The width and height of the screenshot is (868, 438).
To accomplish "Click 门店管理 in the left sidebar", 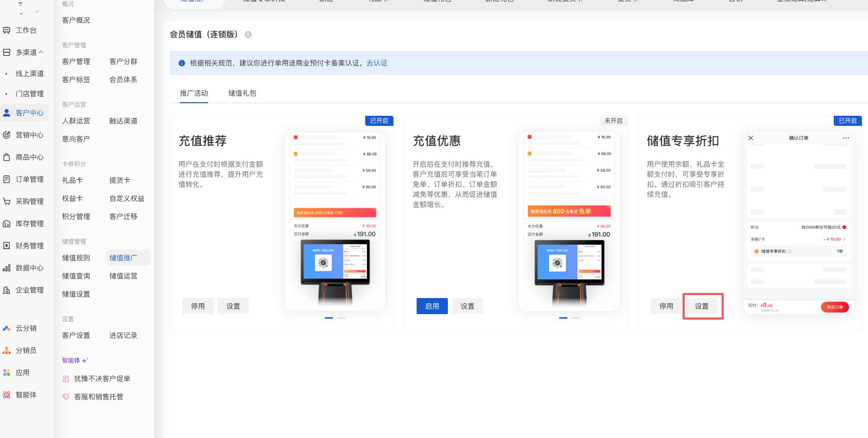I will [30, 94].
